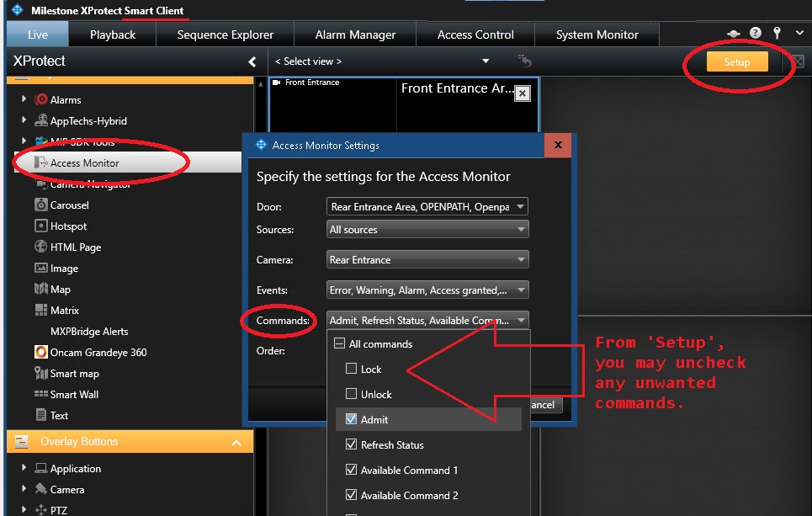Click the side panel scrollbar up arrow
812x516 pixels.
[261, 83]
